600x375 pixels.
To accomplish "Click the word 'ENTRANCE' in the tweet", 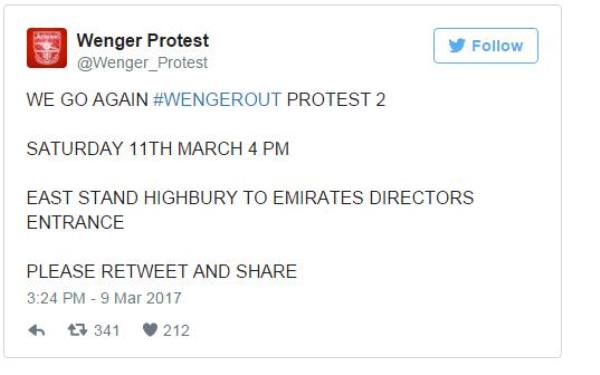I will 75,222.
